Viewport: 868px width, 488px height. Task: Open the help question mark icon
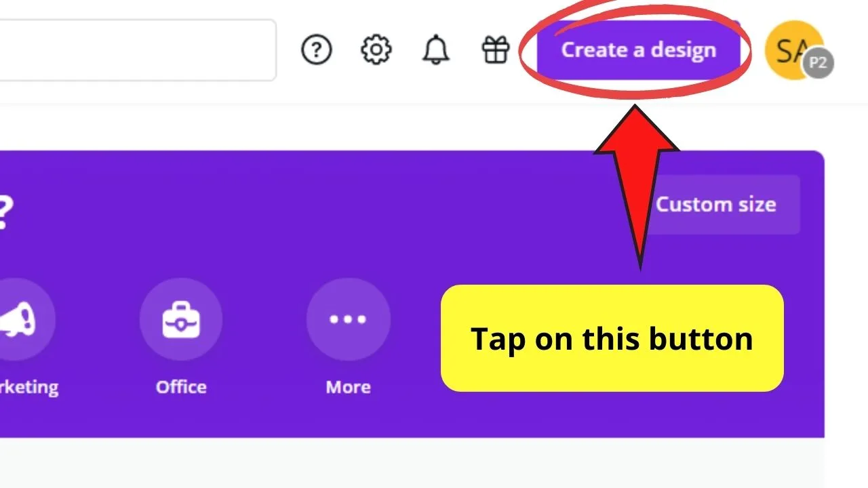pos(316,50)
